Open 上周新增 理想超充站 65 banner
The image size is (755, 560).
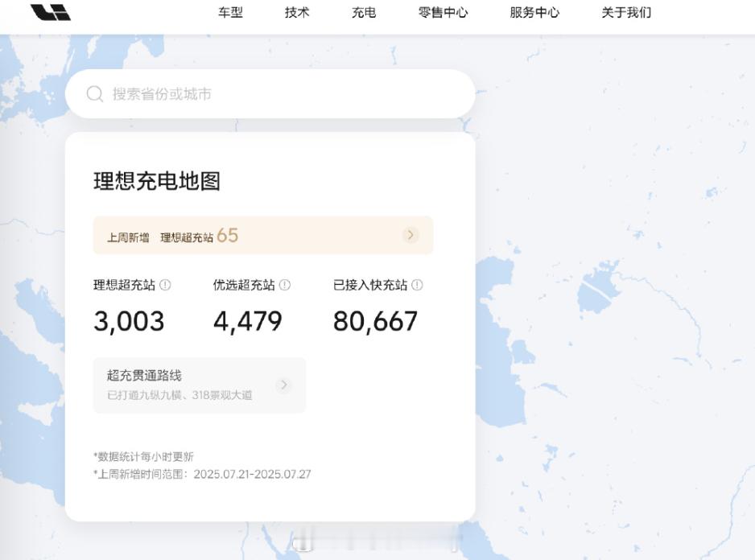tap(263, 236)
